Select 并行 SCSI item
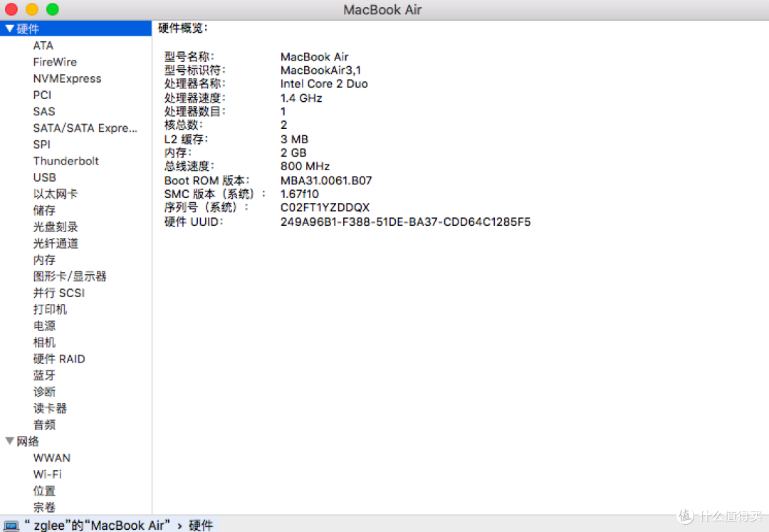Image resolution: width=769 pixels, height=532 pixels. 59,293
